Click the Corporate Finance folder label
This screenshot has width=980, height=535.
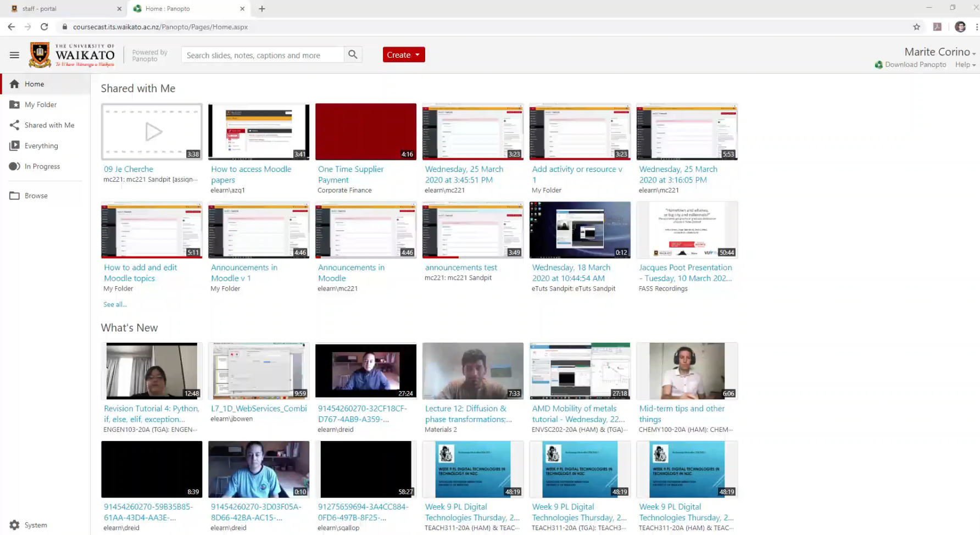344,190
